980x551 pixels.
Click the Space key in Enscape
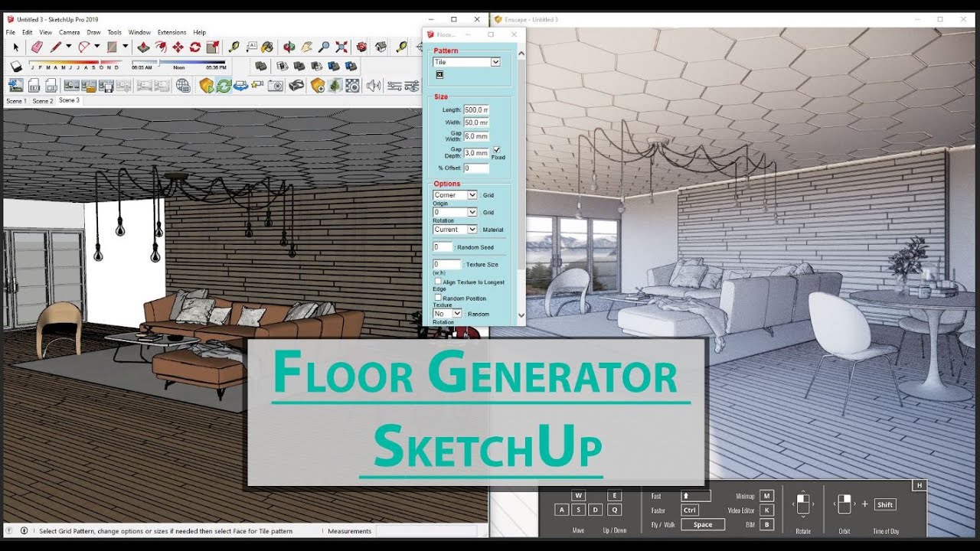pos(703,525)
